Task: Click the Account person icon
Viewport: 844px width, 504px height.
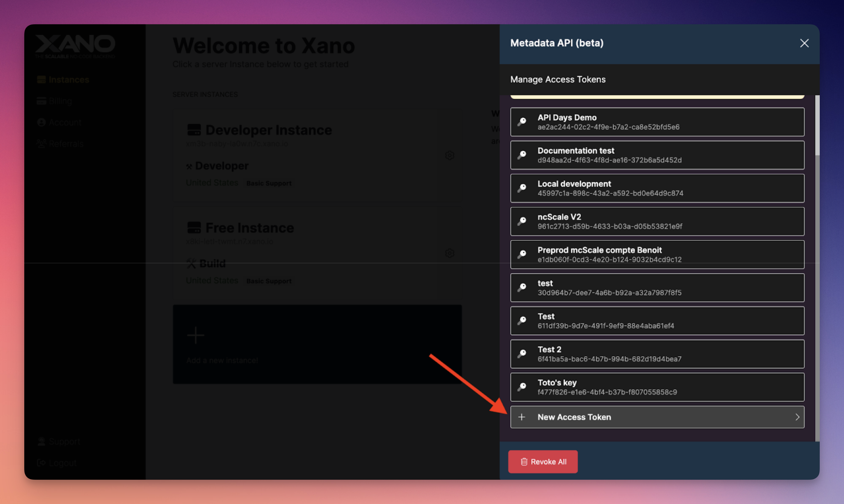Action: [41, 122]
